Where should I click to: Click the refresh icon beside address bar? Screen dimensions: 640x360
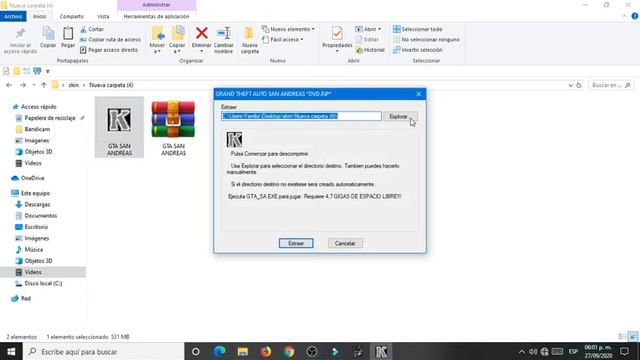click(579, 85)
